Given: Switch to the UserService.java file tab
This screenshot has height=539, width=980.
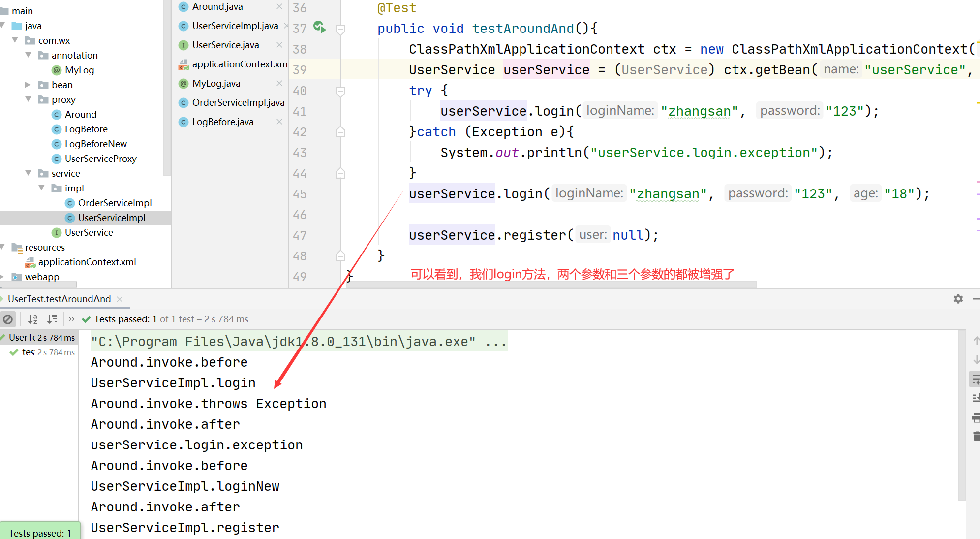Looking at the screenshot, I should [225, 45].
